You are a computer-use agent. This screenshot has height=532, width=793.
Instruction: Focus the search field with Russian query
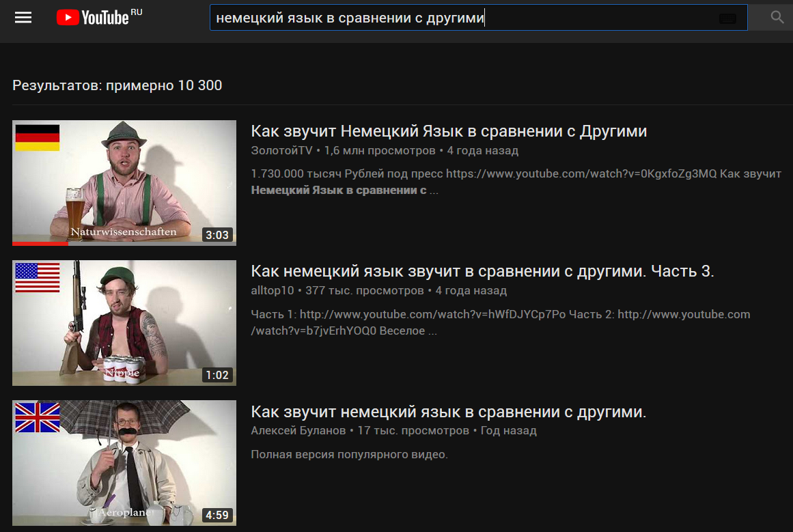tap(478, 18)
